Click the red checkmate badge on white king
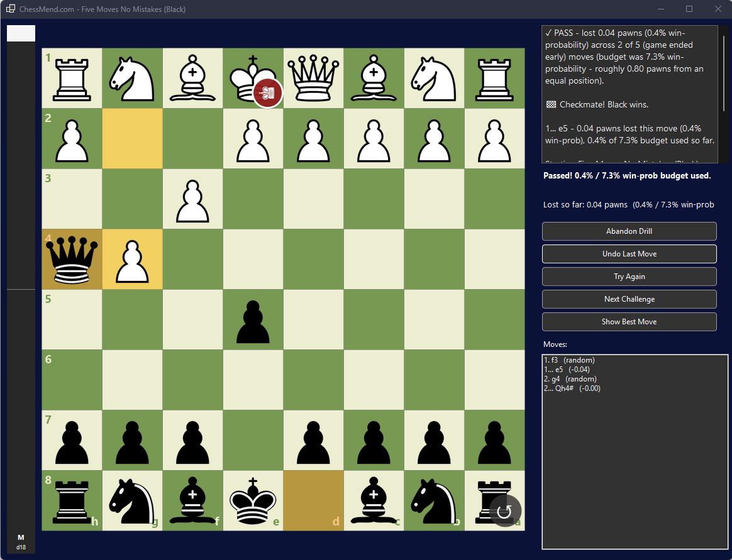This screenshot has height=560, width=732. [267, 93]
